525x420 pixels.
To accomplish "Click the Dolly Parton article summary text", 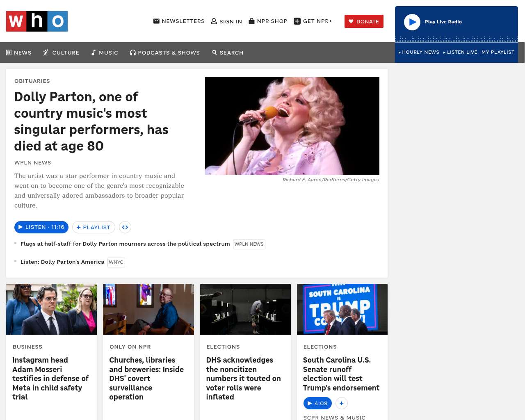I will click(99, 191).
